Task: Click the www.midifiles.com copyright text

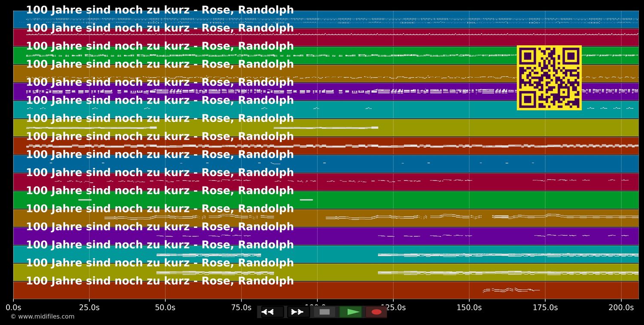Action: pyautogui.click(x=43, y=316)
